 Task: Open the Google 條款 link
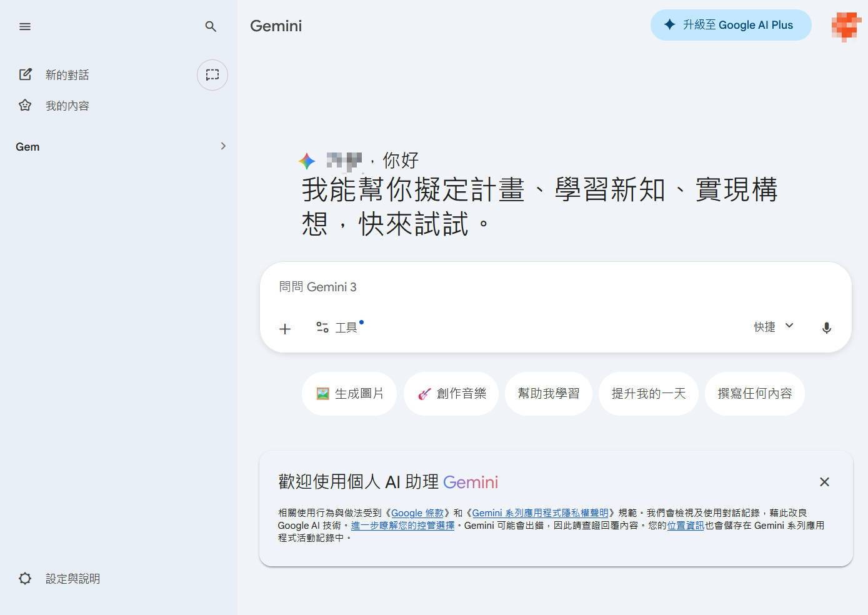coord(417,513)
